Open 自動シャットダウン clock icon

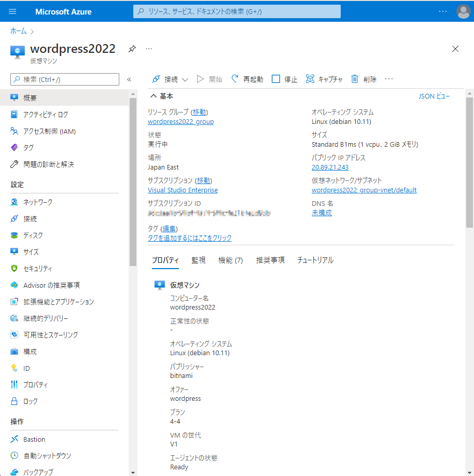15,456
